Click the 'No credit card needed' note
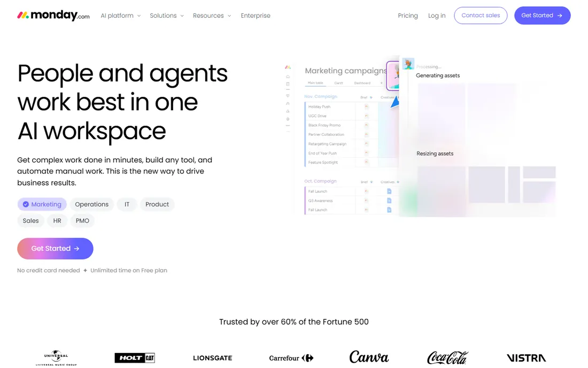 tap(48, 270)
